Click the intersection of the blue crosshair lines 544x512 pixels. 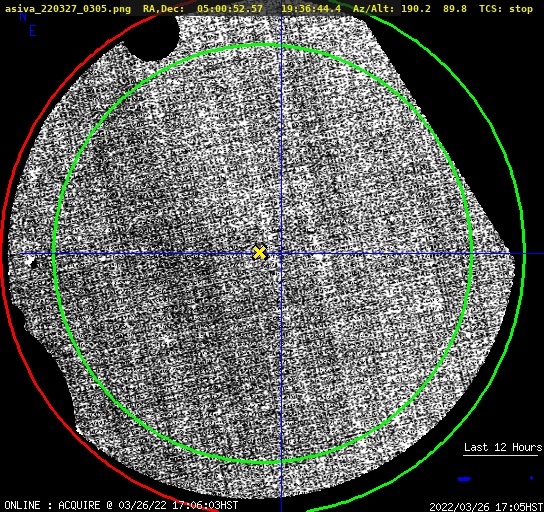[281, 254]
